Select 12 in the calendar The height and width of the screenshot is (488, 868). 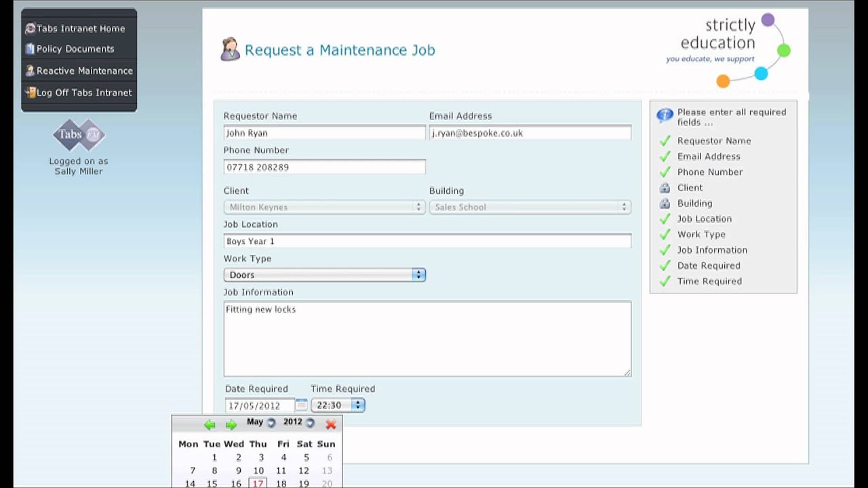[x=304, y=470]
